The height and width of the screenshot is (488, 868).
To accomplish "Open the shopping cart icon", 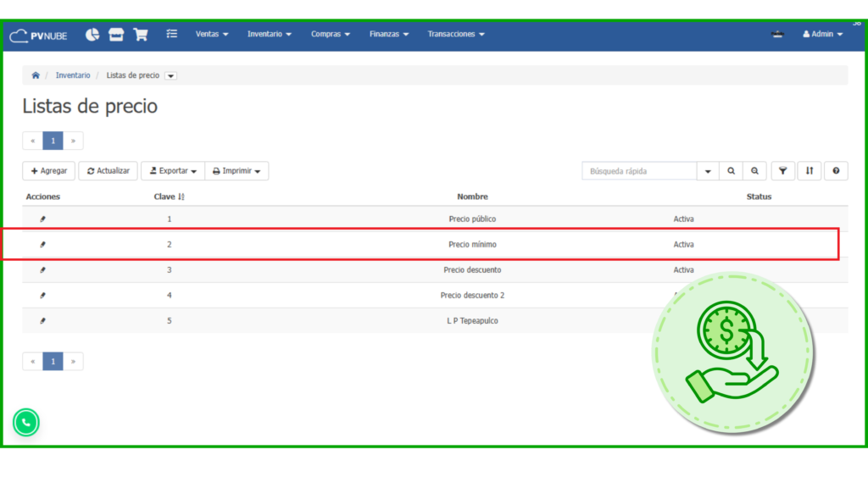I will [x=141, y=35].
